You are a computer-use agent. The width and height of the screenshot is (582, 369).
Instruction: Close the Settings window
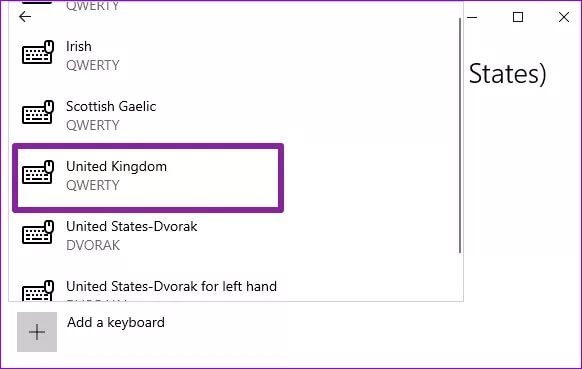click(564, 17)
